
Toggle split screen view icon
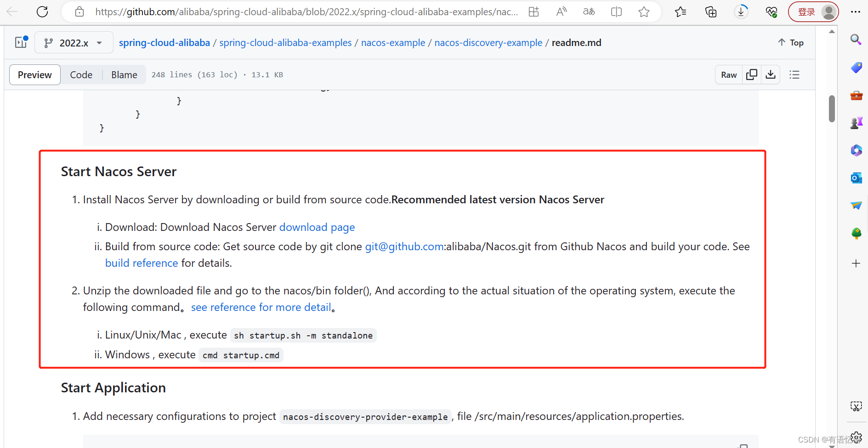[x=616, y=12]
